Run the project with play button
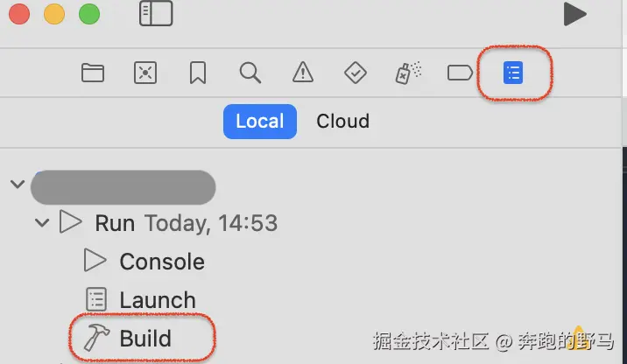627x364 pixels. [x=574, y=14]
